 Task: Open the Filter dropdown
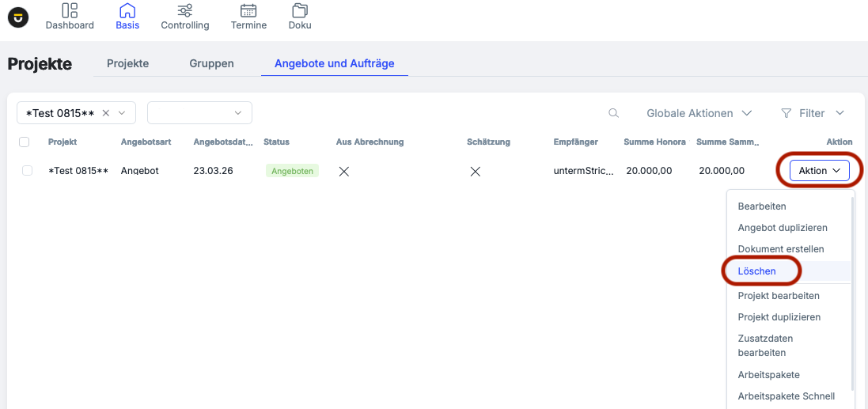tap(813, 113)
